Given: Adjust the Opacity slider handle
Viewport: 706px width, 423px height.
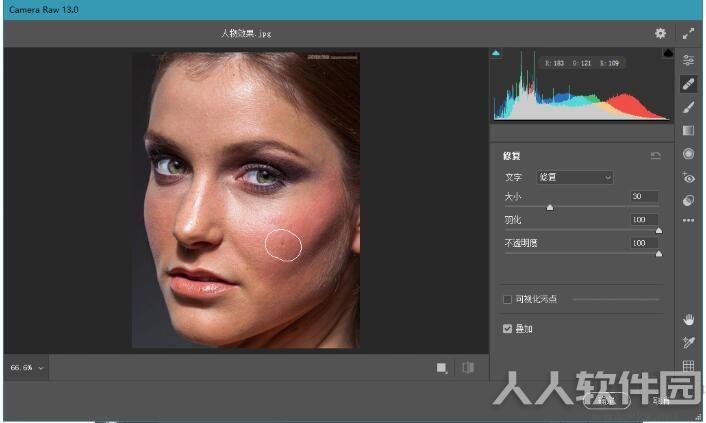Looking at the screenshot, I should 659,254.
